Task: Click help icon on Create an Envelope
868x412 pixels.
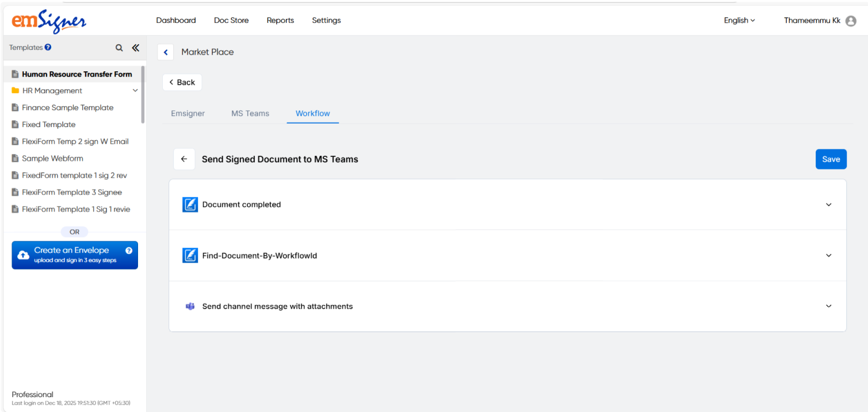Action: click(x=129, y=251)
